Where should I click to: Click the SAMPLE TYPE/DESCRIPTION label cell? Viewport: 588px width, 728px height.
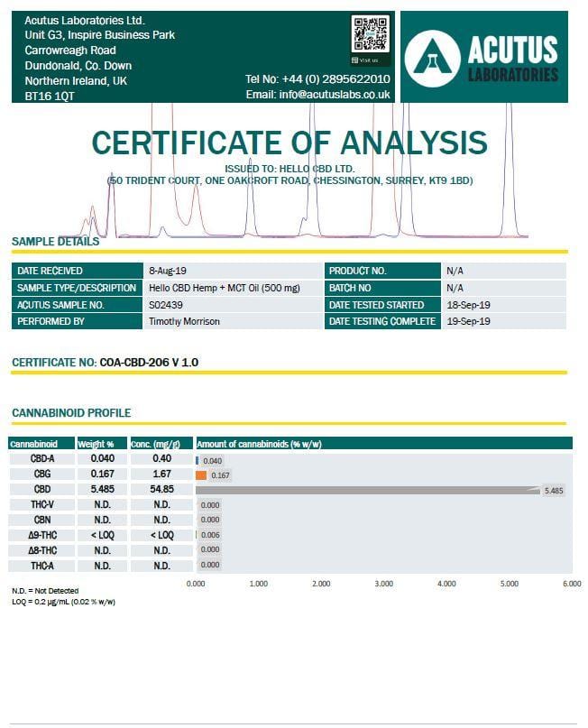click(x=77, y=288)
